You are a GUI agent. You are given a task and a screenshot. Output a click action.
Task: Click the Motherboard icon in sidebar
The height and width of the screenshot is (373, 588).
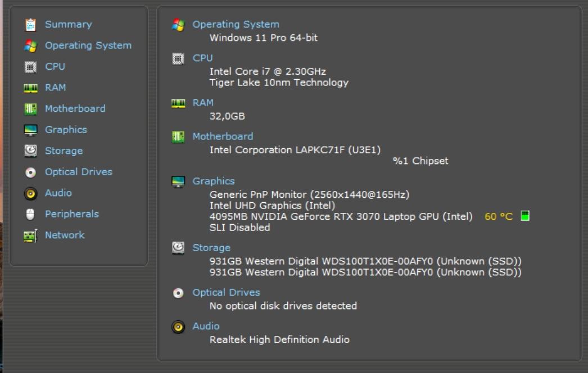click(x=30, y=109)
